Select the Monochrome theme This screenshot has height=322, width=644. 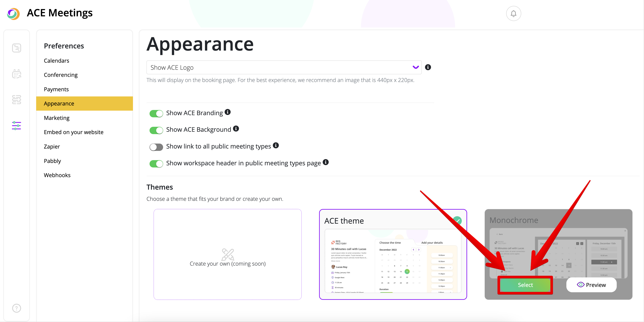(x=525, y=285)
